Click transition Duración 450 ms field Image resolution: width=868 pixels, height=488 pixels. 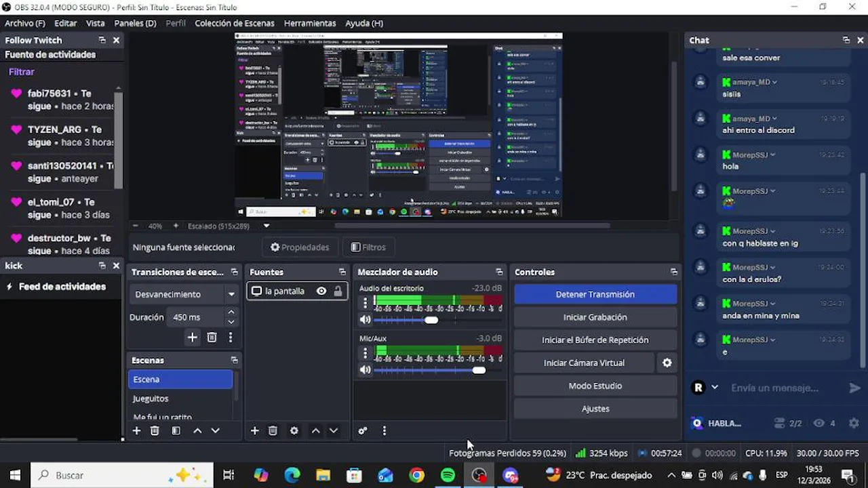195,317
